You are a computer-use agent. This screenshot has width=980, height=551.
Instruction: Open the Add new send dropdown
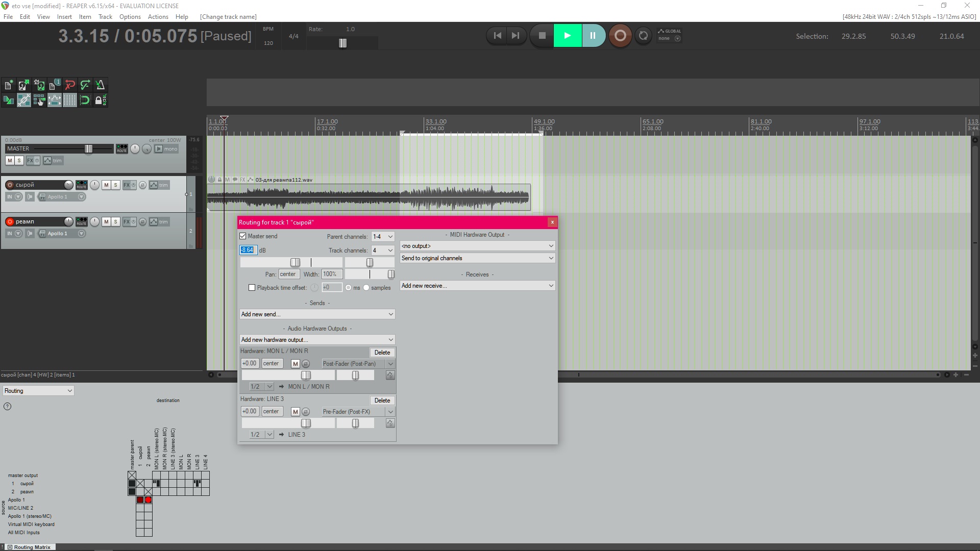tap(317, 314)
